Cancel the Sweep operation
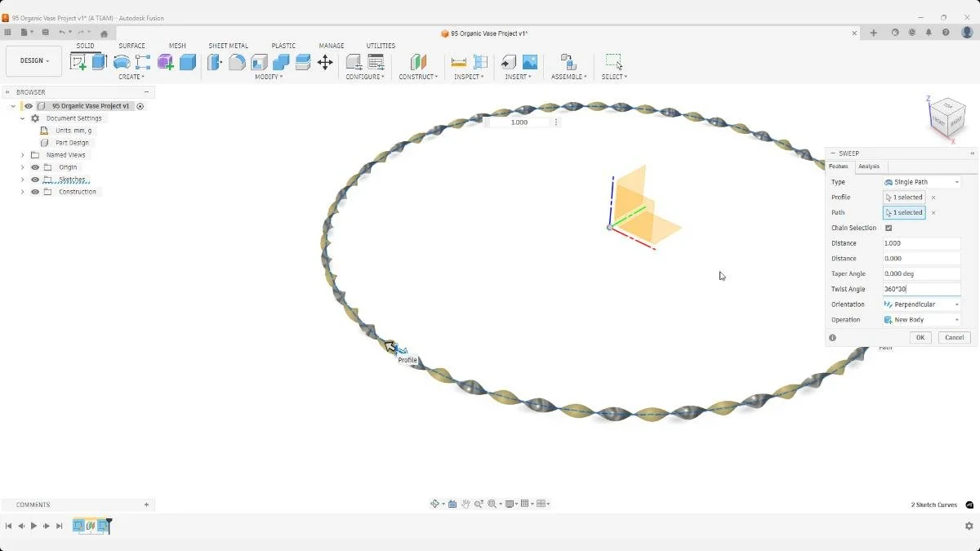The width and height of the screenshot is (980, 551). click(954, 337)
